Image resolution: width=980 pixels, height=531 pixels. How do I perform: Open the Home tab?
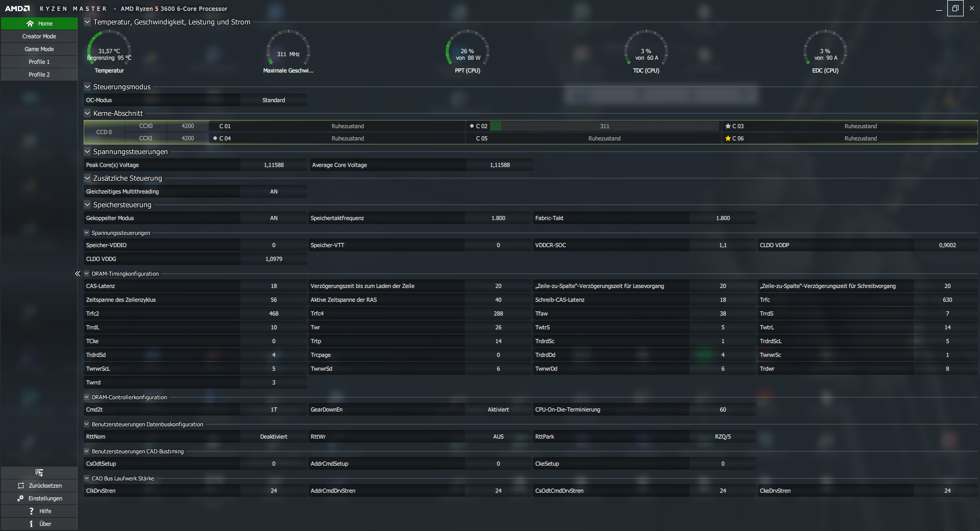39,23
